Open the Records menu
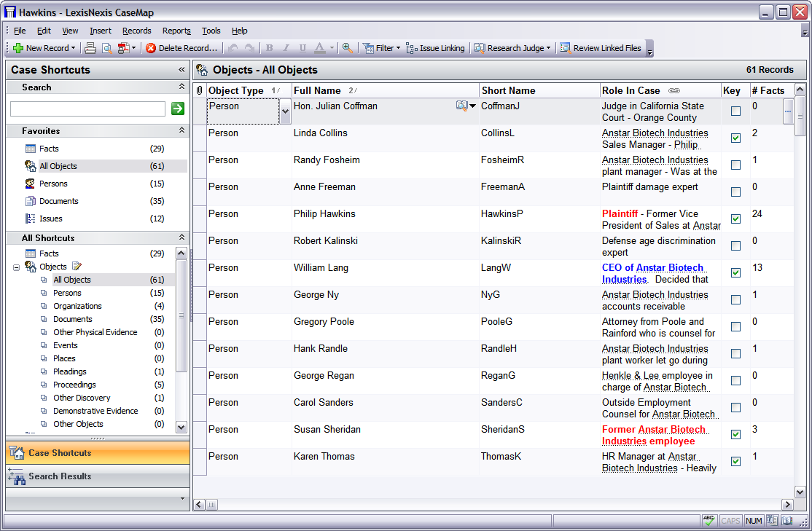The width and height of the screenshot is (812, 531). click(136, 31)
